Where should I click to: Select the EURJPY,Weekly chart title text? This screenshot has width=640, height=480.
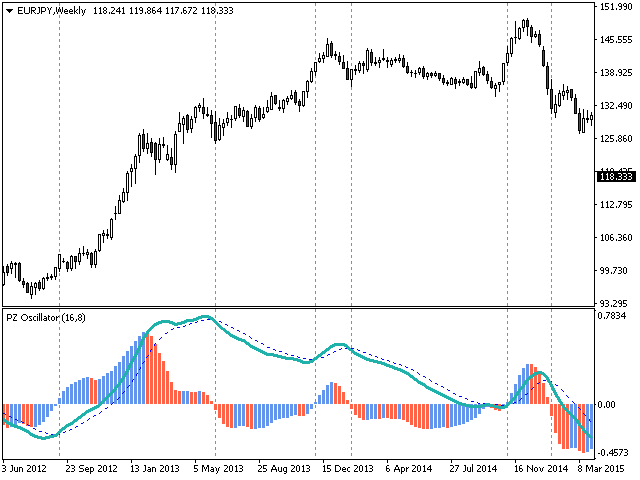52,10
